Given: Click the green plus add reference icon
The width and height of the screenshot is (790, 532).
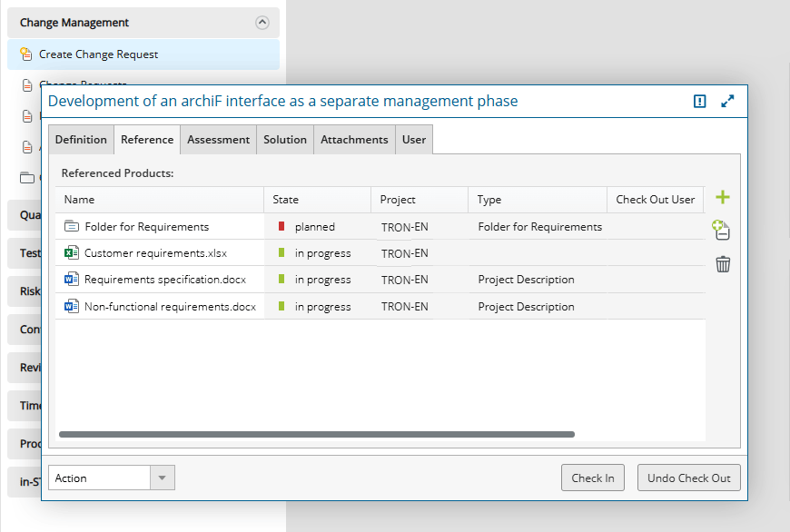Looking at the screenshot, I should click(723, 198).
